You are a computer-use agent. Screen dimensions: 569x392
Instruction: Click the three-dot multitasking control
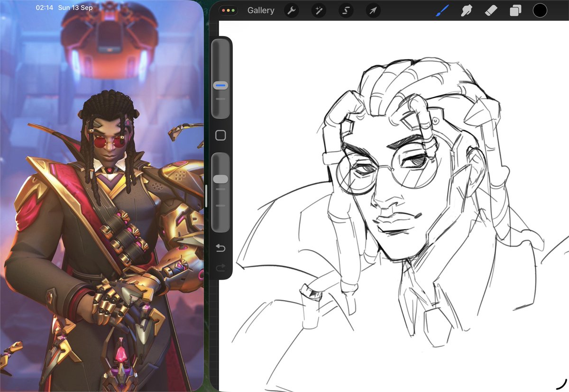(x=228, y=10)
